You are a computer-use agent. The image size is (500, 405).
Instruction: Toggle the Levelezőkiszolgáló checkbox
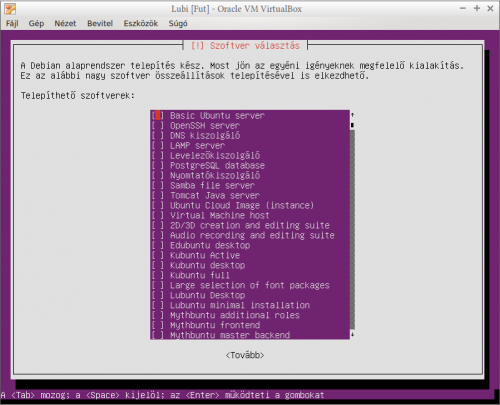(x=158, y=156)
